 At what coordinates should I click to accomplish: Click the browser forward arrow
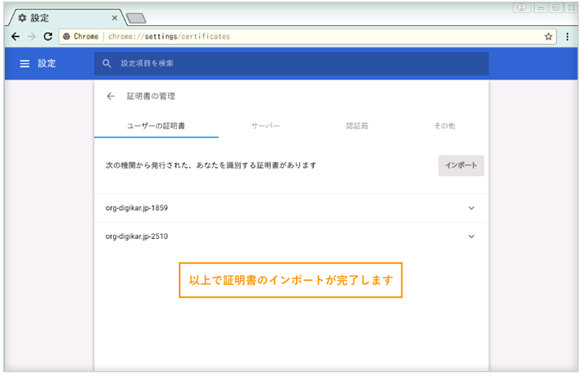(x=32, y=36)
